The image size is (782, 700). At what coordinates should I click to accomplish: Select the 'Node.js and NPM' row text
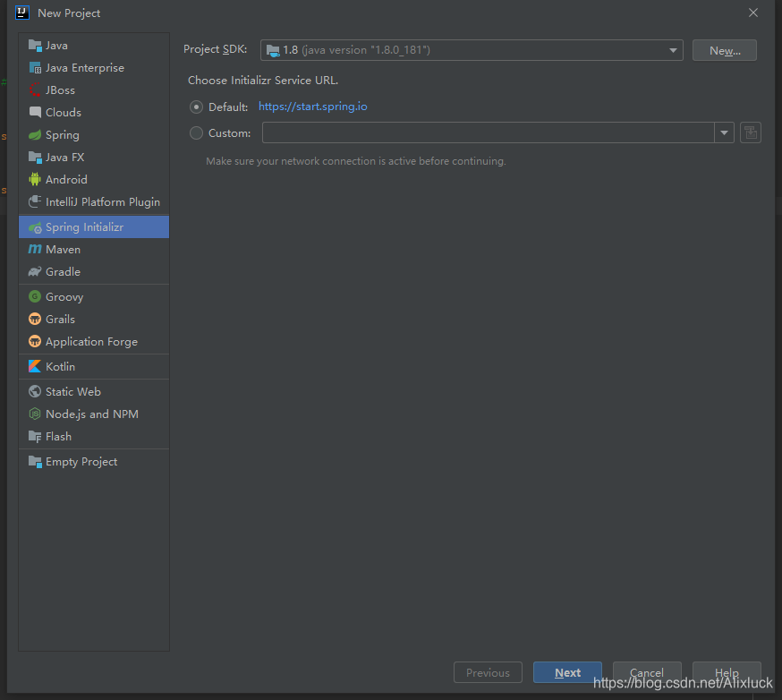(92, 414)
